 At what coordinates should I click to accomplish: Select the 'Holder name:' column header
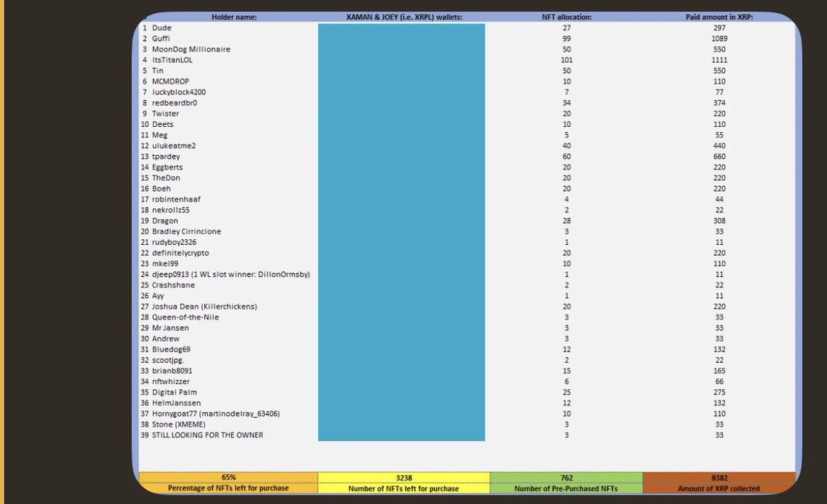click(235, 17)
